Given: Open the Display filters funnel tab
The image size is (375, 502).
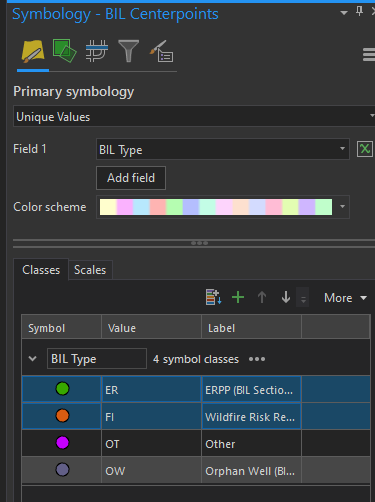Looking at the screenshot, I should pos(128,51).
